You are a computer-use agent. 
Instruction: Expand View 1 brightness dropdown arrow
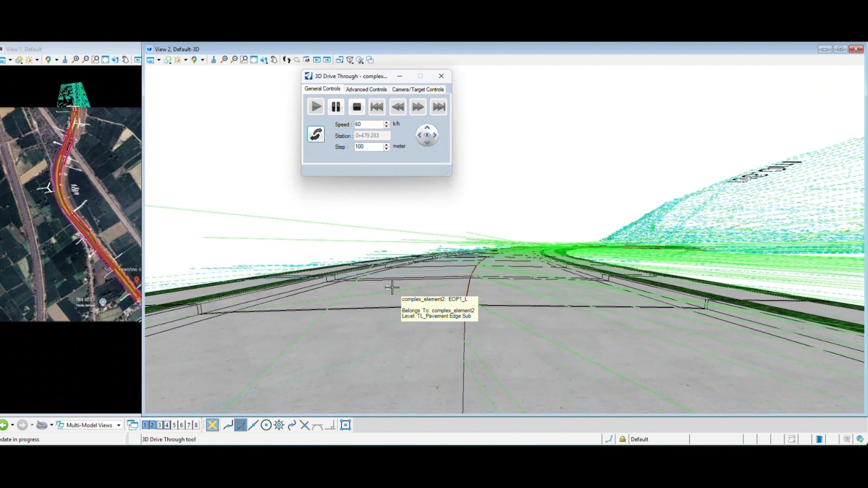(x=37, y=60)
